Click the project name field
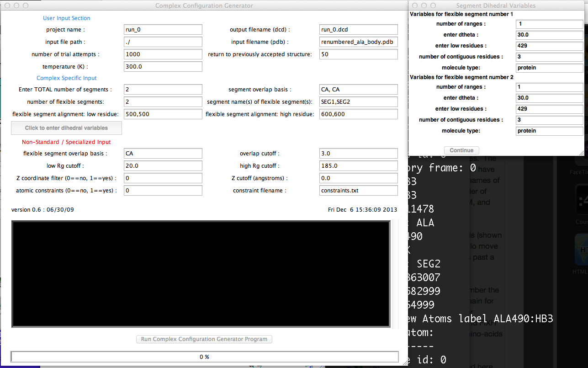This screenshot has height=368, width=588. 163,30
